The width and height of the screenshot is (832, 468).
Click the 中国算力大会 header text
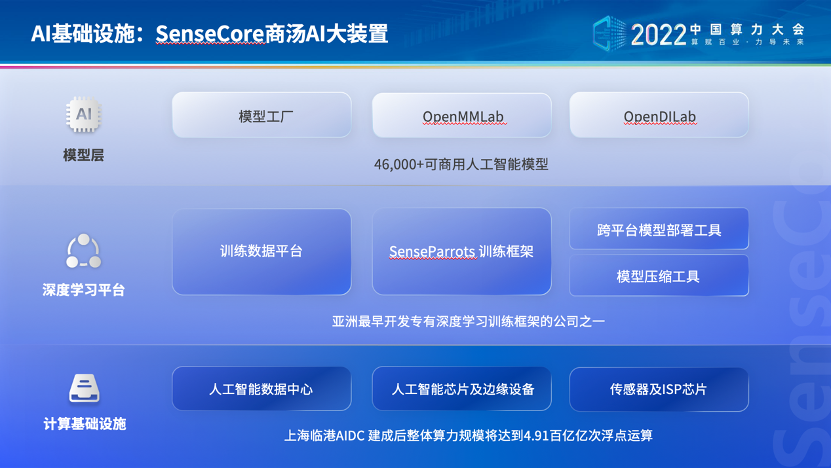tap(747, 29)
